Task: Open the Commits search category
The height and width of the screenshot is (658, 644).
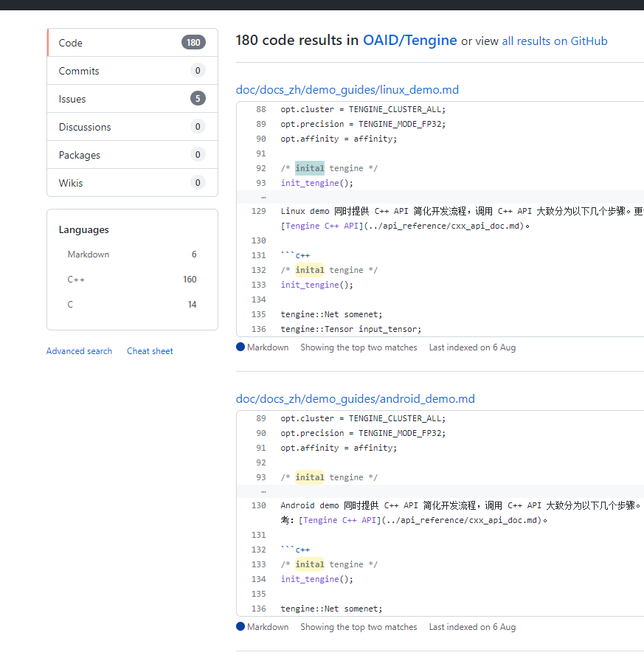Action: click(133, 71)
